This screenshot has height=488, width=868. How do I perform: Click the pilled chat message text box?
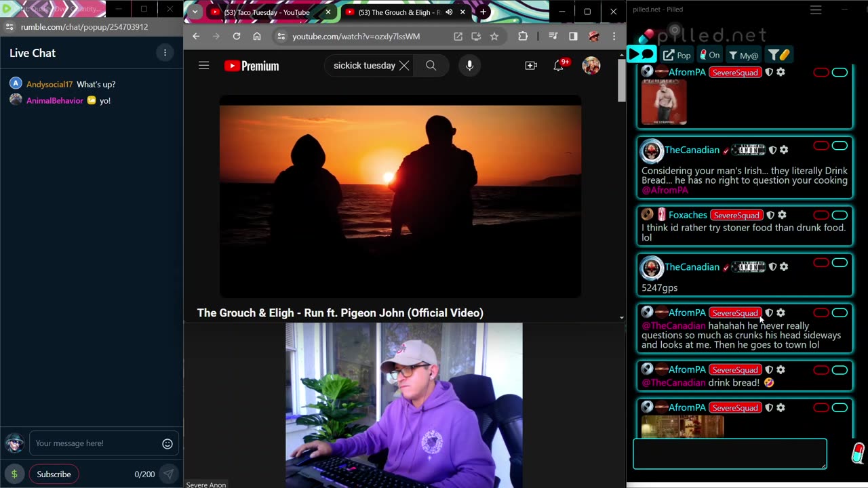point(730,454)
